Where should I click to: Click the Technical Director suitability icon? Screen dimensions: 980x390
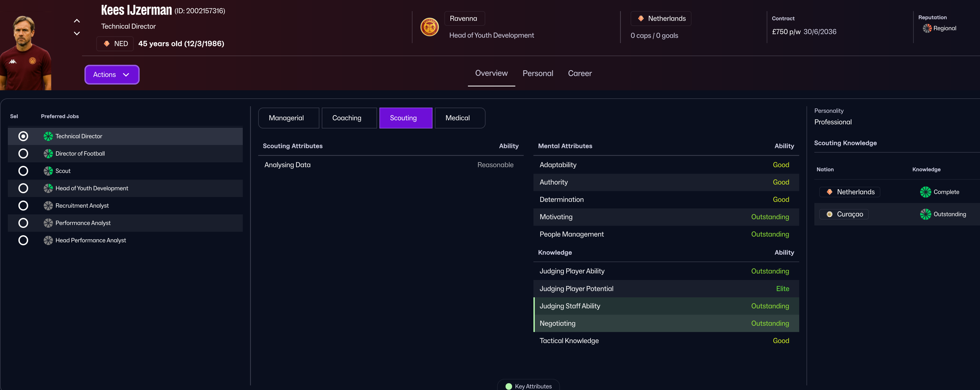click(48, 136)
